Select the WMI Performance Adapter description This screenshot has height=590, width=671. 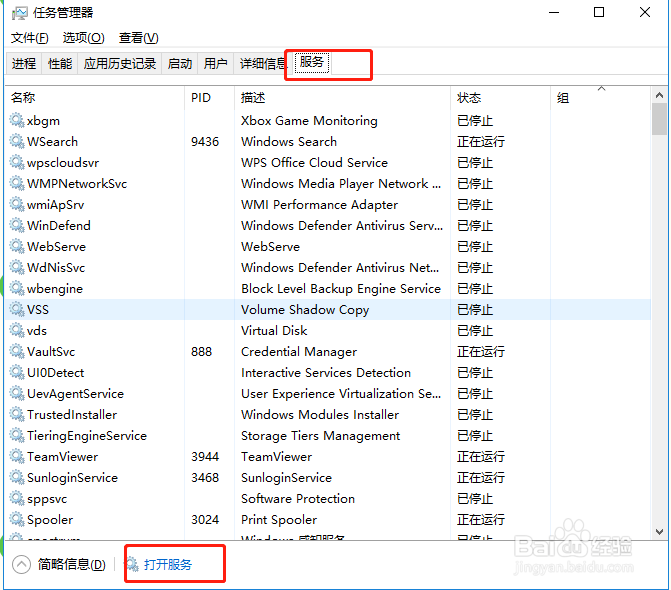[320, 205]
